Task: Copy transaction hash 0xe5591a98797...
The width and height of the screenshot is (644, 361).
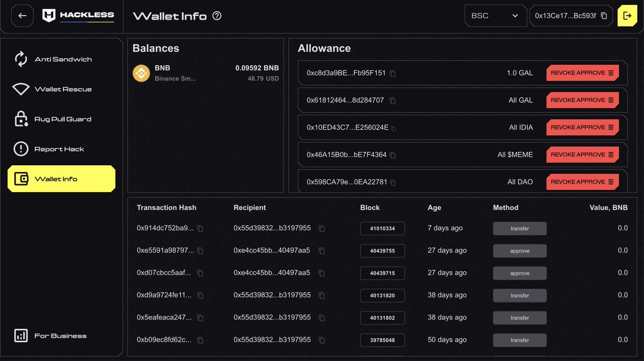Action: pos(200,251)
